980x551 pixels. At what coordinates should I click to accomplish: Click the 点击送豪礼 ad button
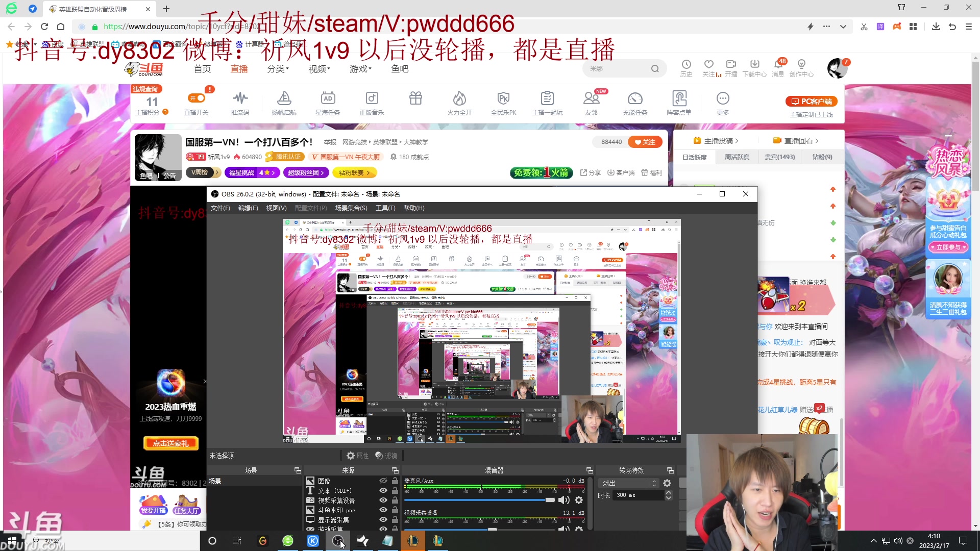coord(170,443)
